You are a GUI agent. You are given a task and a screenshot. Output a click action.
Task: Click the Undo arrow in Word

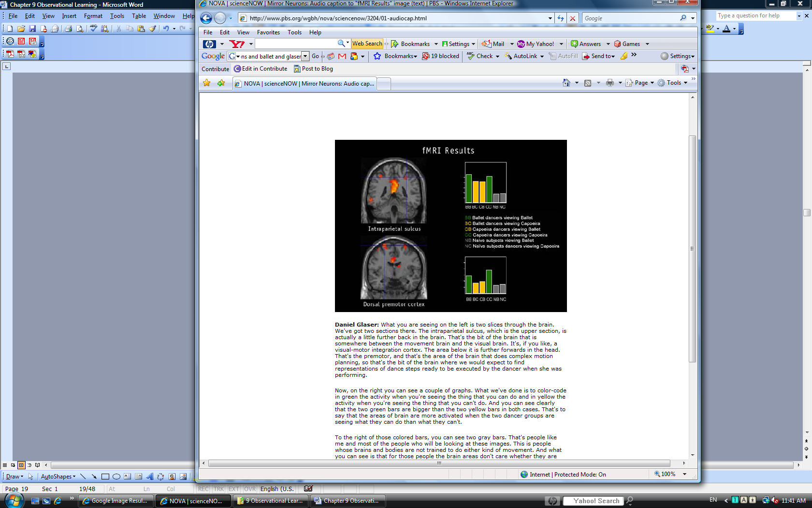[166, 29]
